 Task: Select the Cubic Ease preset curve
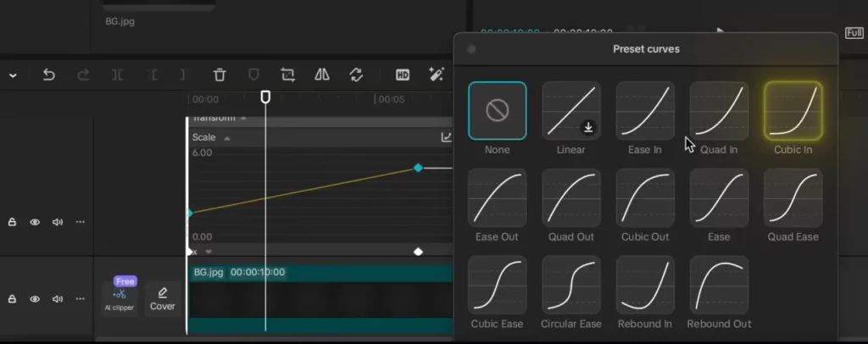pos(497,285)
